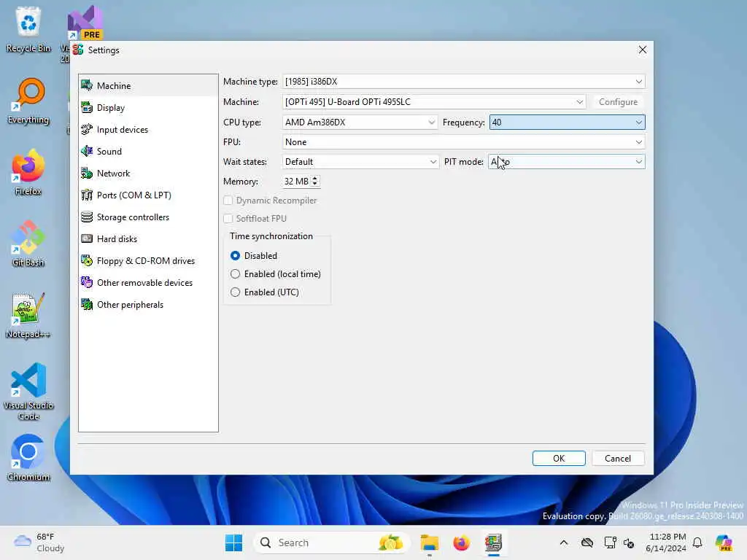Open the FPU dropdown
Image resolution: width=747 pixels, height=560 pixels.
pyautogui.click(x=463, y=142)
